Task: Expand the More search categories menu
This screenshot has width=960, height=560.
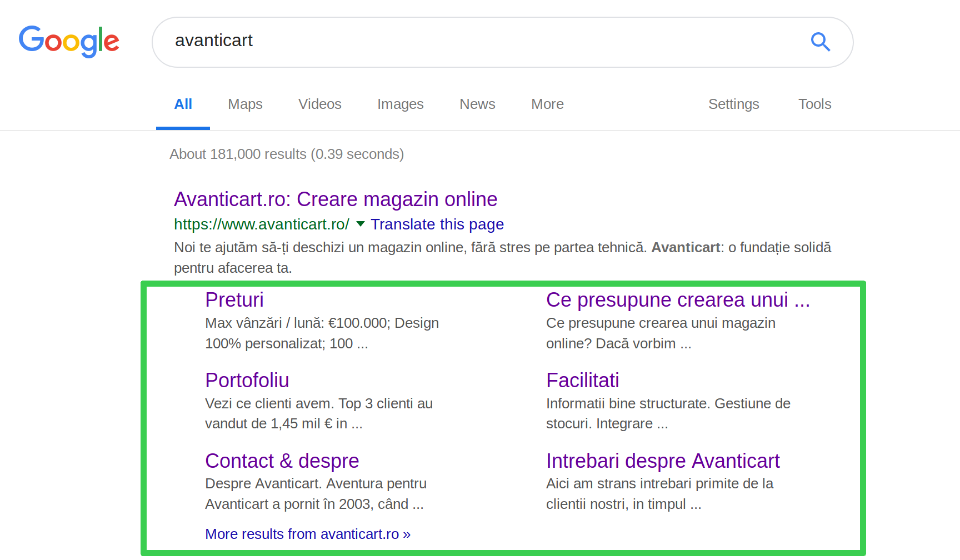Action: pos(547,104)
